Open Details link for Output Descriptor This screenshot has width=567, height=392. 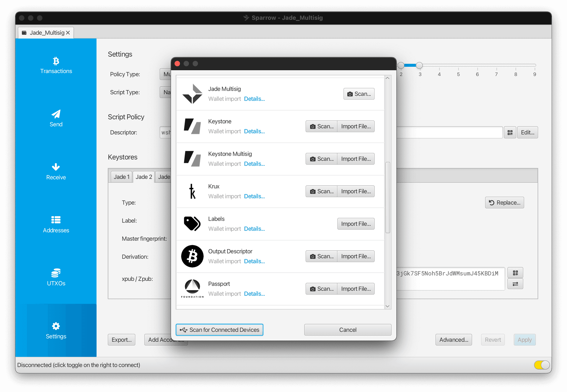(x=254, y=261)
